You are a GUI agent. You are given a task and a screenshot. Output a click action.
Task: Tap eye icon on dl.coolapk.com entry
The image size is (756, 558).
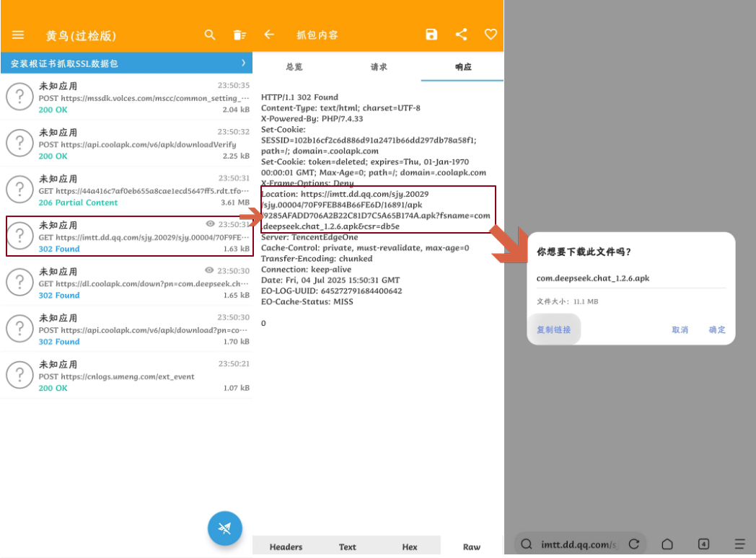[x=209, y=270]
